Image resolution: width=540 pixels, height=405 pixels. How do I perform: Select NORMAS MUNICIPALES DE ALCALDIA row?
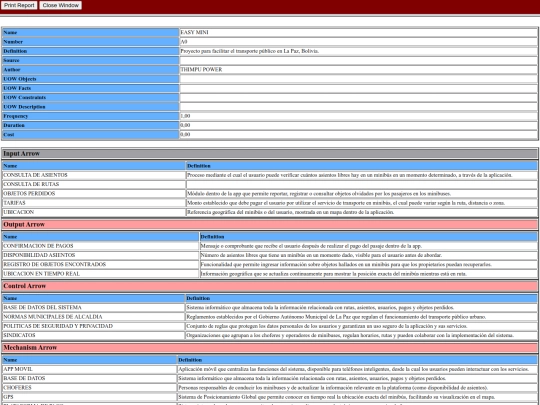click(x=270, y=317)
